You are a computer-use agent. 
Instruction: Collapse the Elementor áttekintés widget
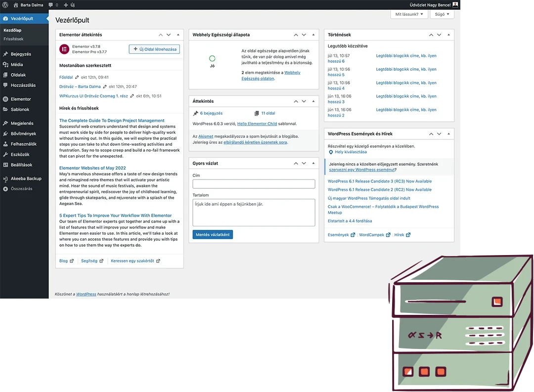[x=178, y=35]
